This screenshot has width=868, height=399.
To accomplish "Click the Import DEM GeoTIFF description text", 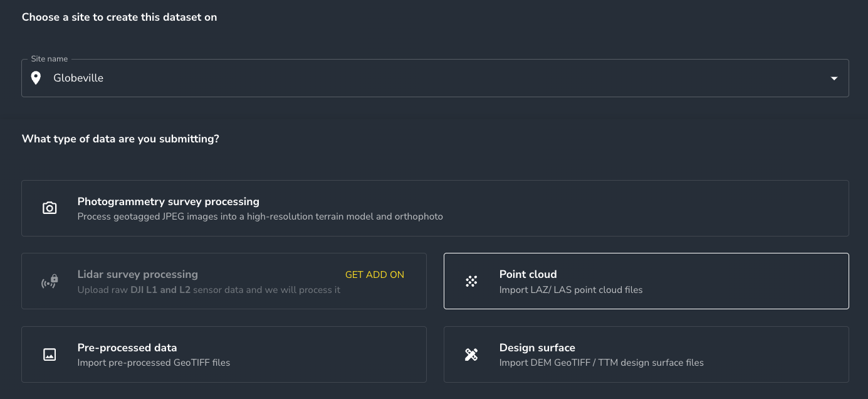I will (x=601, y=363).
